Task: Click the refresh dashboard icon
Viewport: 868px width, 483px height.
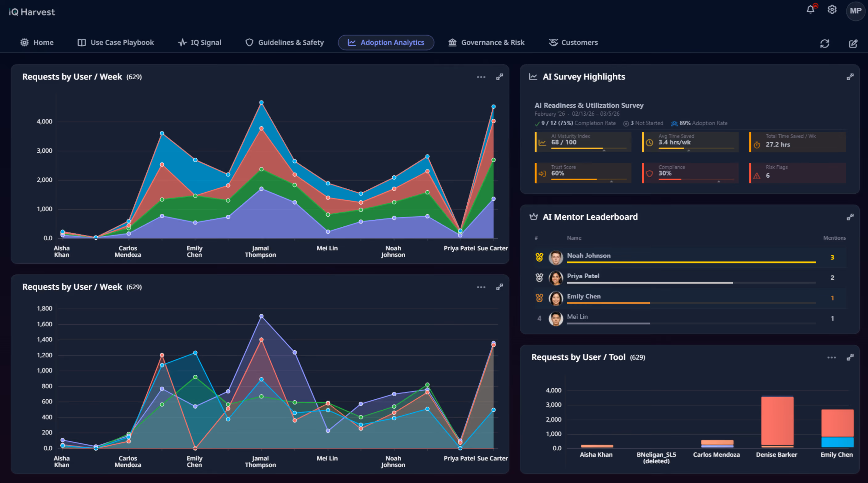Action: [825, 43]
